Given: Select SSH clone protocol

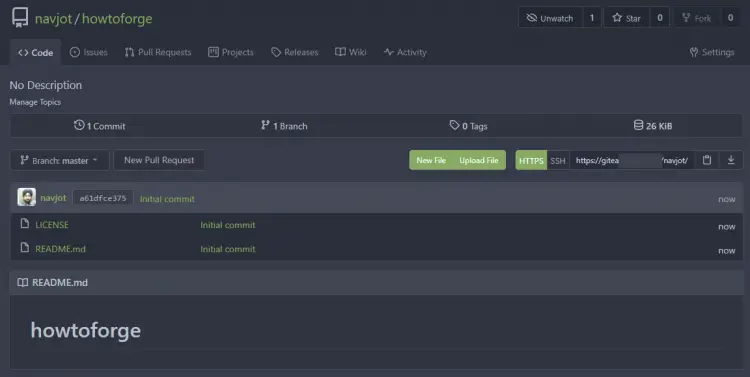Looking at the screenshot, I should click(x=558, y=160).
